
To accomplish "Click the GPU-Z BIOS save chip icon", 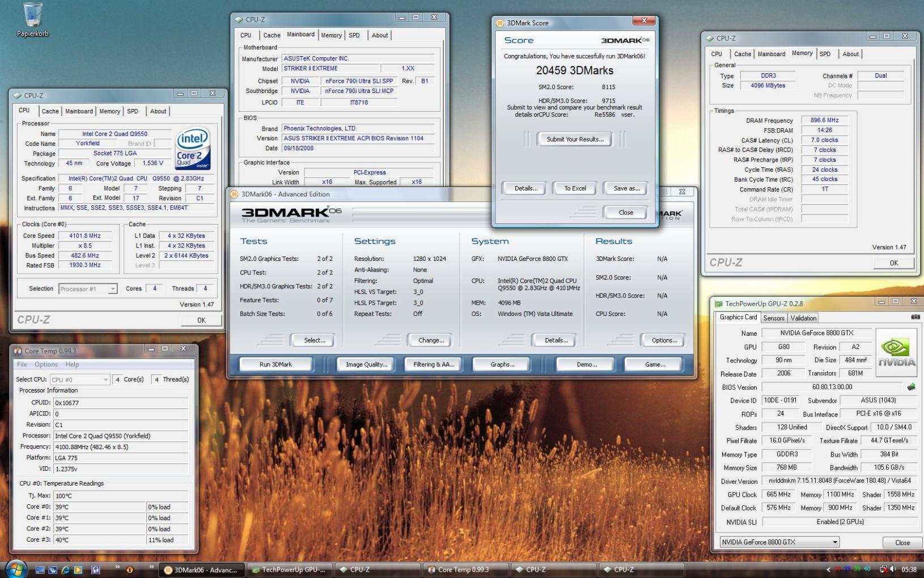I will pos(911,387).
